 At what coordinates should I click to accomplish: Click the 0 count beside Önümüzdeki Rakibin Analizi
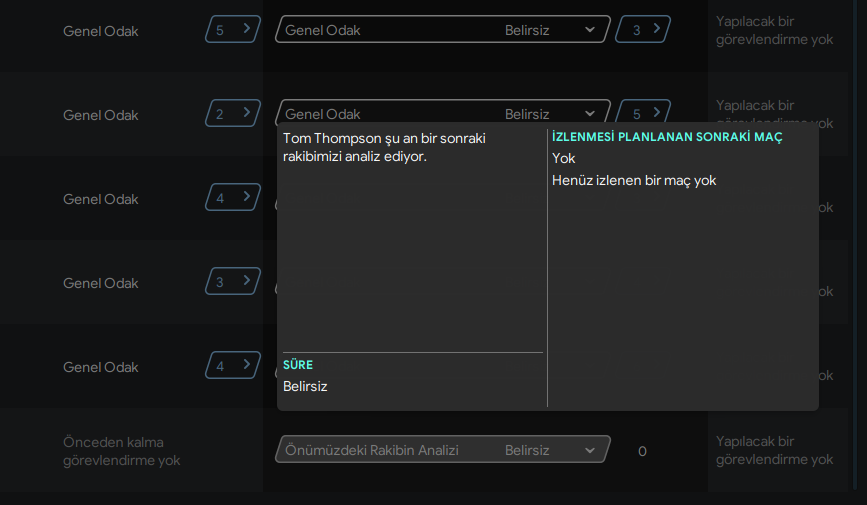(x=642, y=452)
